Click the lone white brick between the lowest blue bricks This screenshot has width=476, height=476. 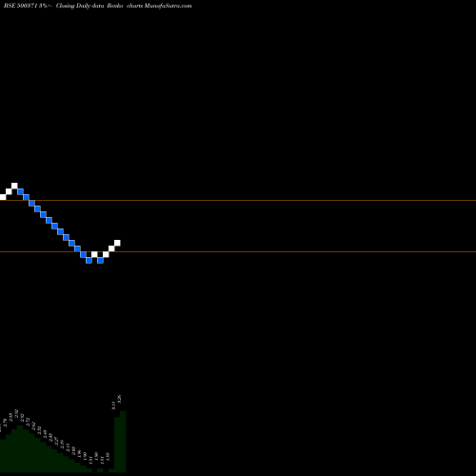tap(94, 254)
